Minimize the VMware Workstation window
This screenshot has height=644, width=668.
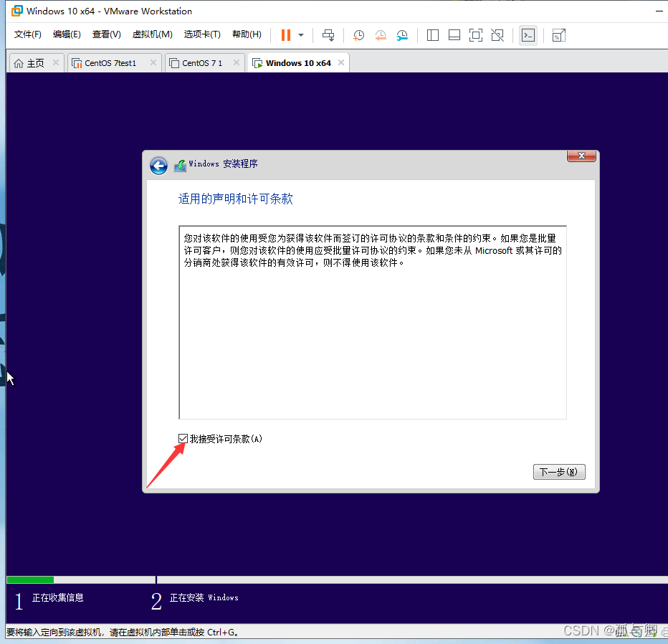point(659,11)
